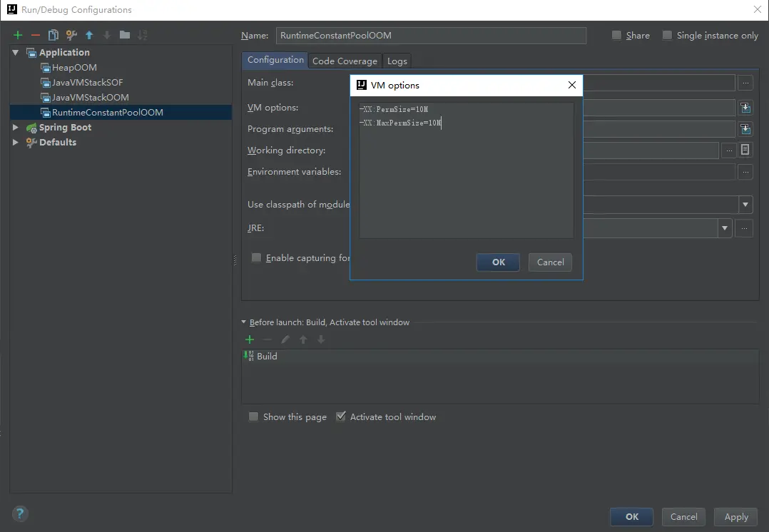
Task: Sort configurations alphabetically
Action: click(142, 35)
